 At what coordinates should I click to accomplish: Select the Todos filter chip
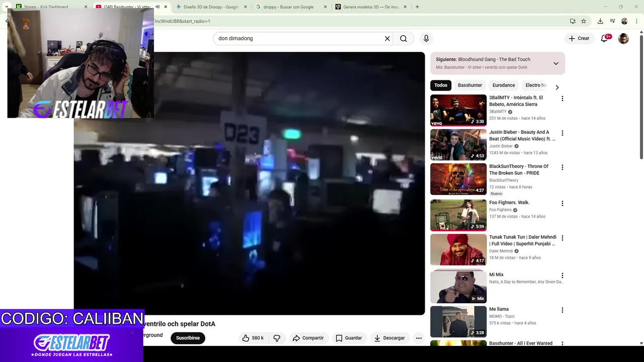click(441, 85)
